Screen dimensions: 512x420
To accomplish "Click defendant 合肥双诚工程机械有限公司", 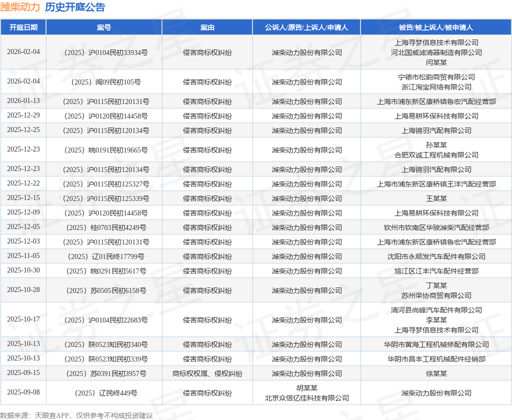I will tap(436, 155).
